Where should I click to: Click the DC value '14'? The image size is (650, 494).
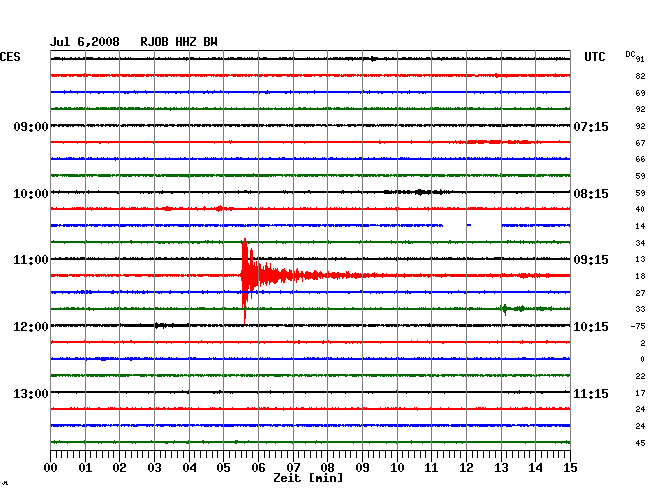640,226
